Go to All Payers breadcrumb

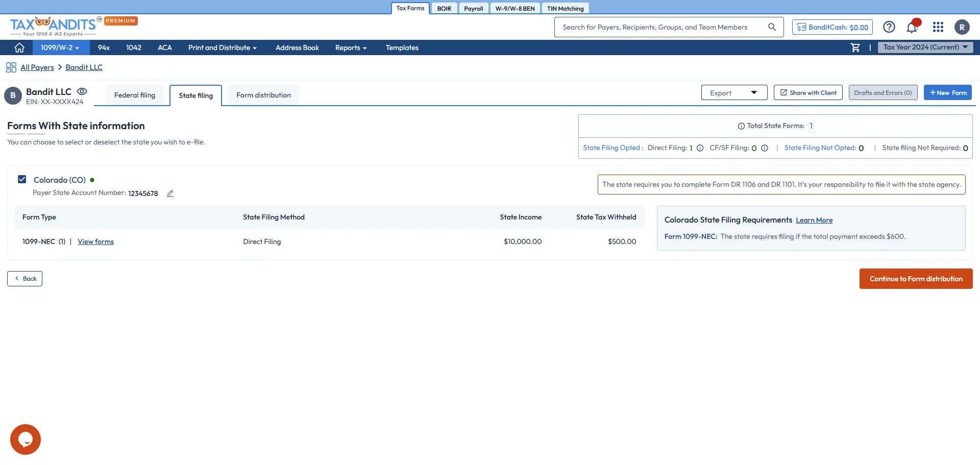coord(37,67)
